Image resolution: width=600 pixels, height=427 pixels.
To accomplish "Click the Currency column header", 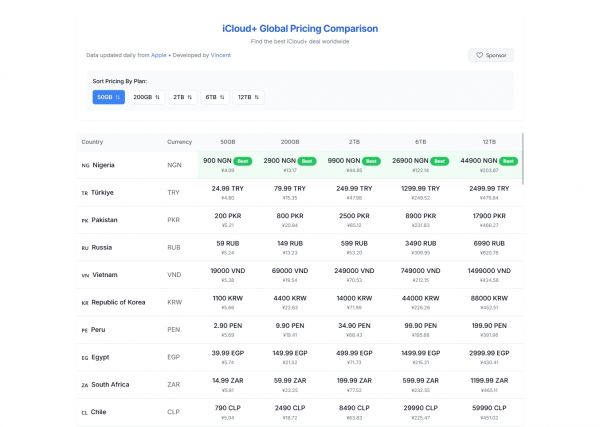I will tap(179, 142).
